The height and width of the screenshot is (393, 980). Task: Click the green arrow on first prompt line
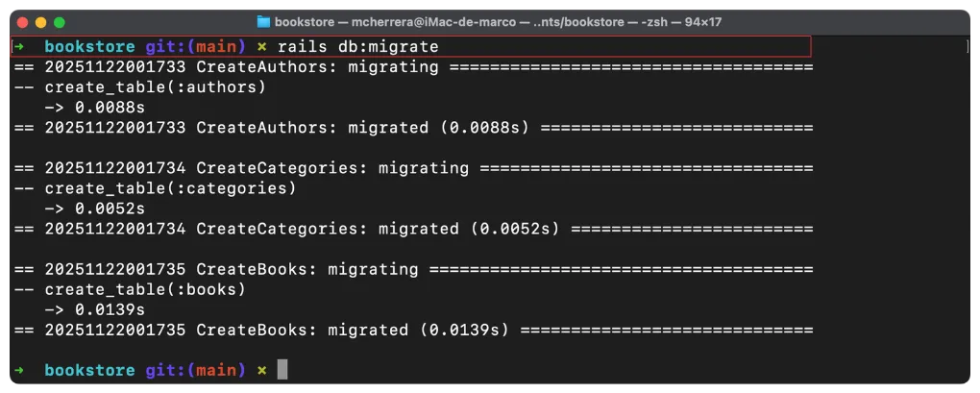coord(20,46)
